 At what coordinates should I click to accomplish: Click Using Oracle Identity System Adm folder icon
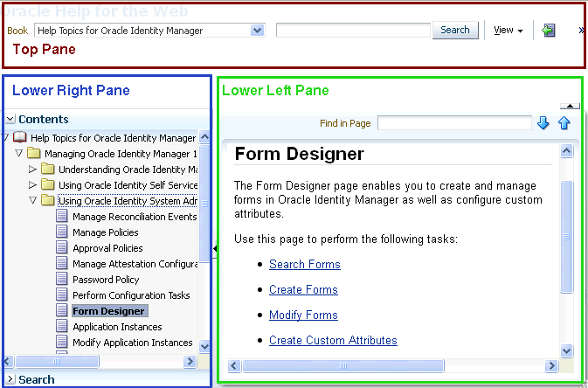48,200
